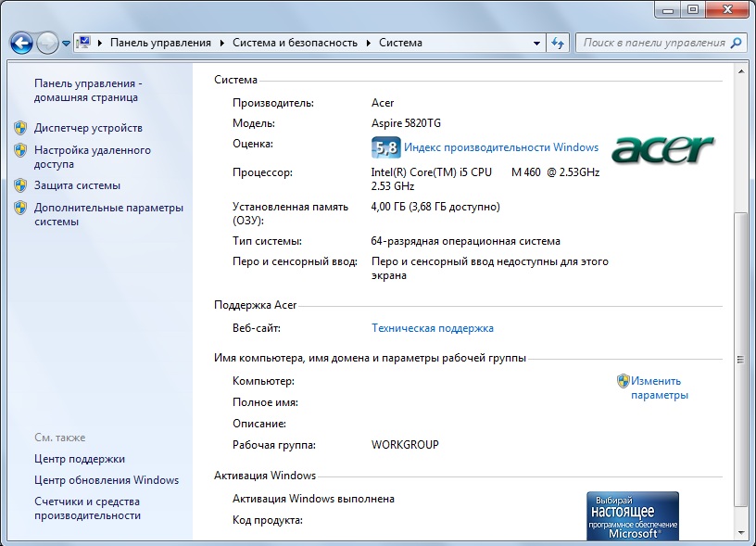The width and height of the screenshot is (756, 546).
Task: Open the address bar history dropdown
Action: [537, 43]
